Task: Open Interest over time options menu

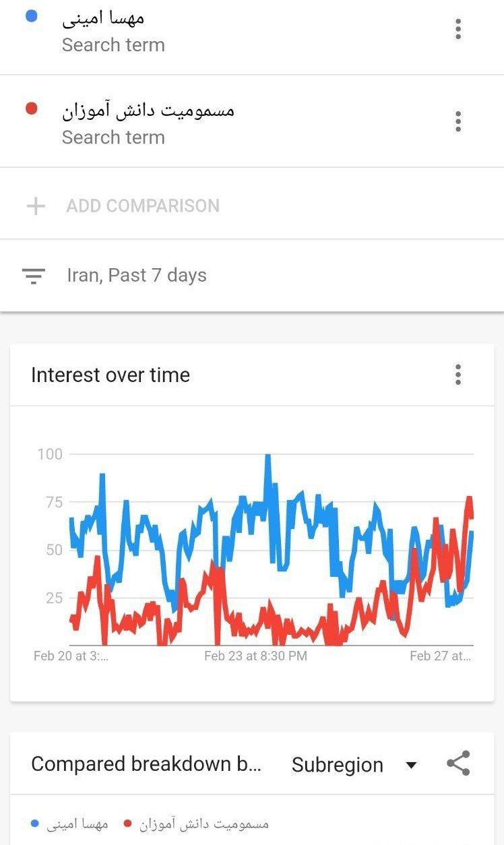Action: coord(458,375)
